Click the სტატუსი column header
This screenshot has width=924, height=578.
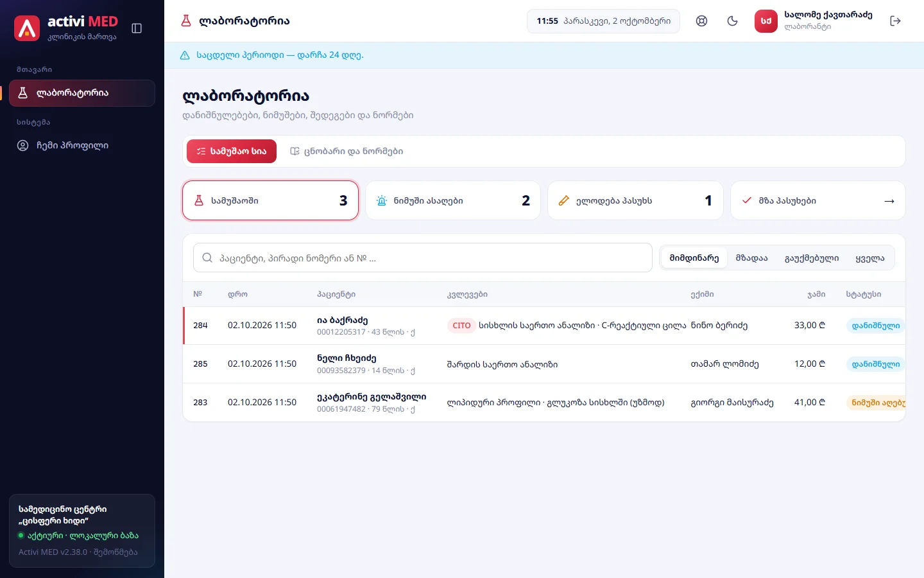point(864,294)
